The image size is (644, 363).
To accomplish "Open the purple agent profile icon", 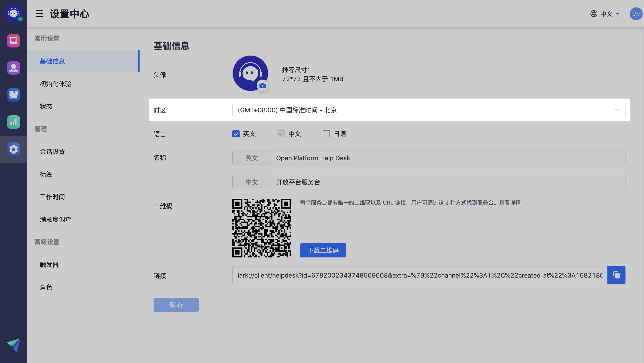I will pos(14,68).
